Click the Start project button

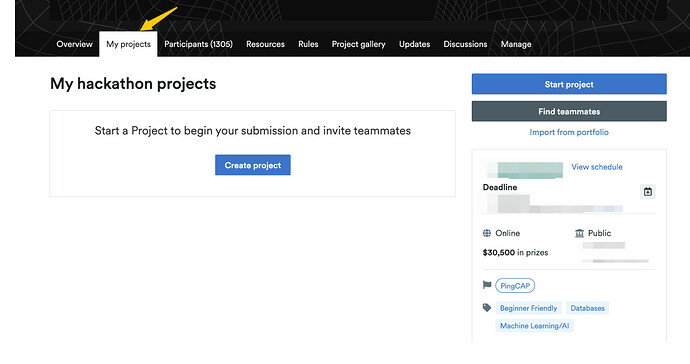(569, 84)
